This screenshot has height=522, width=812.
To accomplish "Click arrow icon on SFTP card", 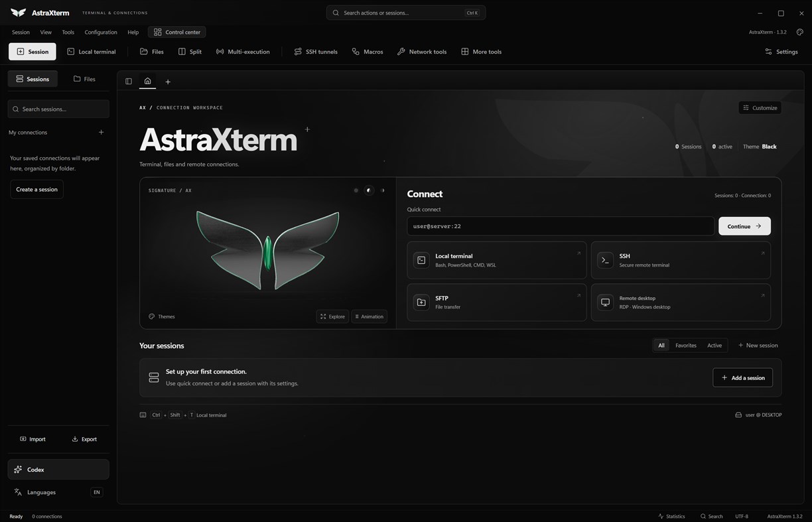I will [578, 295].
